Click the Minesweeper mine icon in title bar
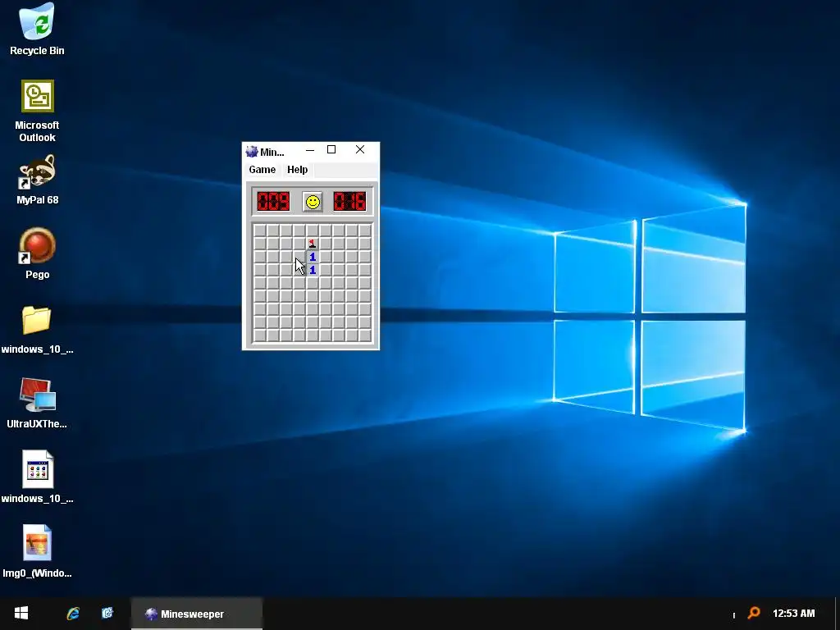Screen dimensions: 840x630 click(x=252, y=152)
